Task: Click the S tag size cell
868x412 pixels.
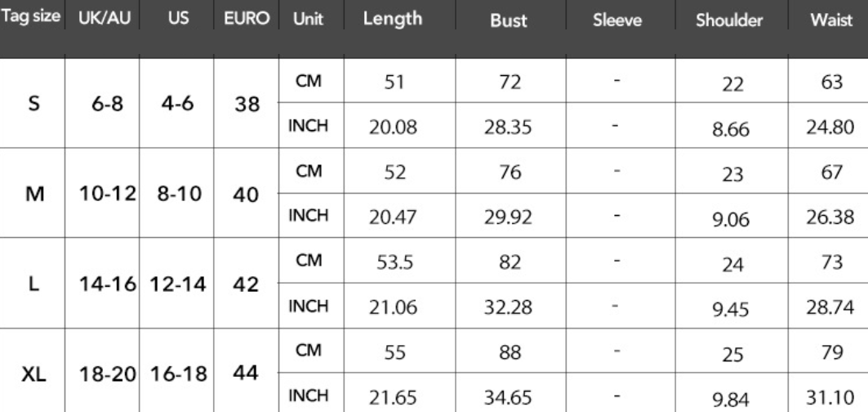Action: click(33, 103)
